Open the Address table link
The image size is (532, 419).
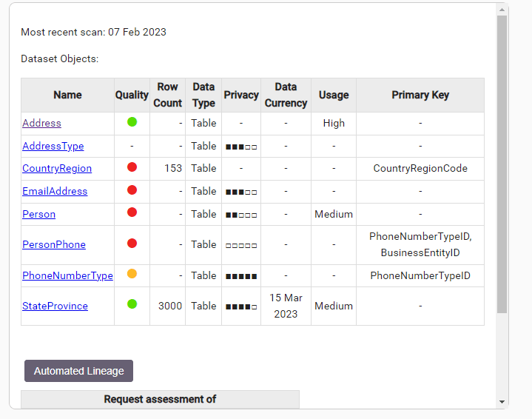click(41, 123)
